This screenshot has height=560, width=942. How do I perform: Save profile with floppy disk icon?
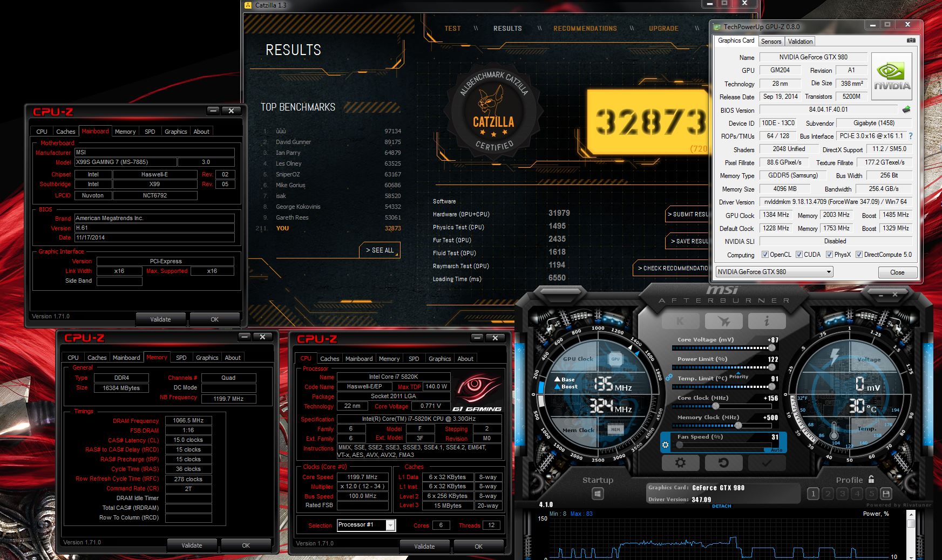[x=886, y=494]
